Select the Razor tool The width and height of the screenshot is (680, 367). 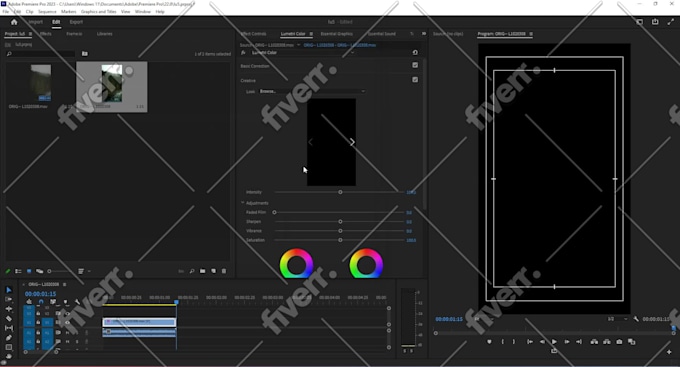[9, 318]
